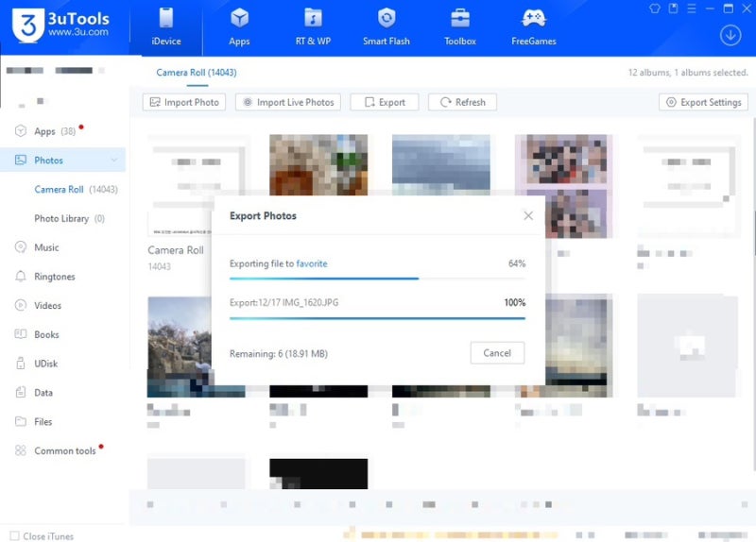Click the Export arrow icon in toolbar

tap(369, 102)
